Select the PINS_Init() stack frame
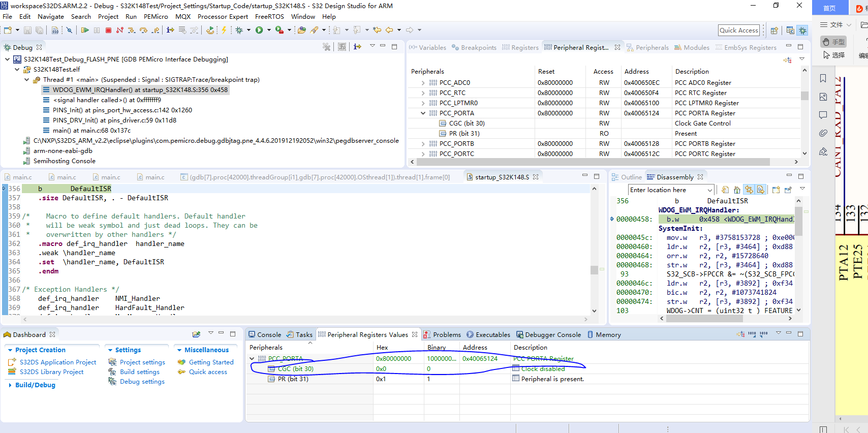 [x=122, y=110]
